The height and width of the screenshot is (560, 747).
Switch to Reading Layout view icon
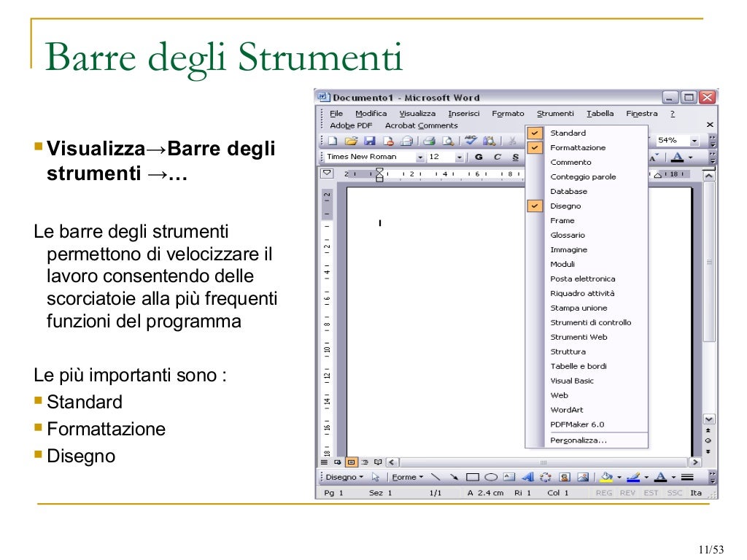coord(379,462)
